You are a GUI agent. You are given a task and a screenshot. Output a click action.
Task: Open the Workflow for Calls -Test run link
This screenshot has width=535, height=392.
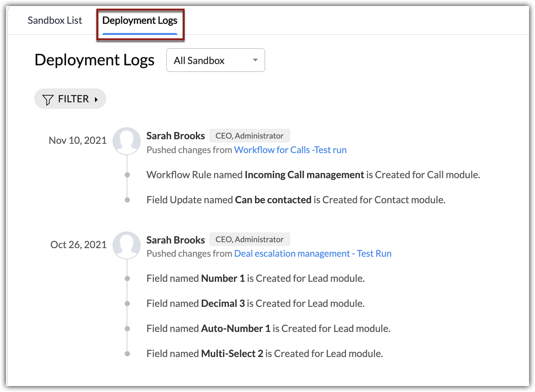coord(290,150)
